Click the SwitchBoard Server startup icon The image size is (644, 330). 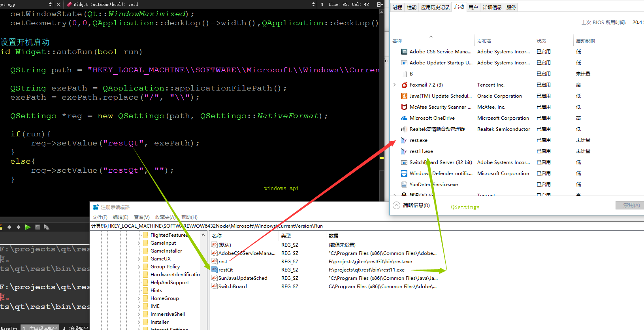pyautogui.click(x=404, y=162)
